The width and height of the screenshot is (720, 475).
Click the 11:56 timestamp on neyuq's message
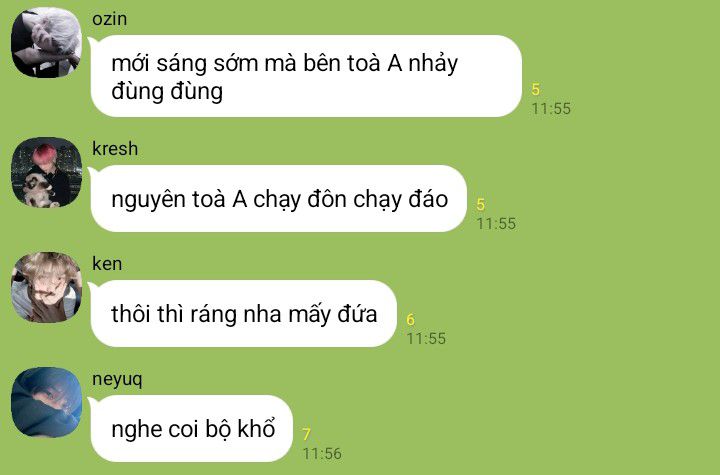pyautogui.click(x=322, y=453)
